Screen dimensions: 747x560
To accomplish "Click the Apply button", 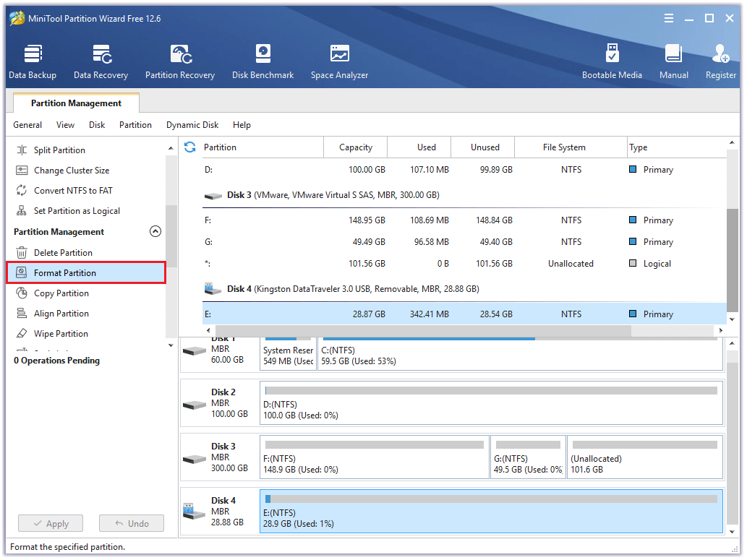I will coord(51,523).
